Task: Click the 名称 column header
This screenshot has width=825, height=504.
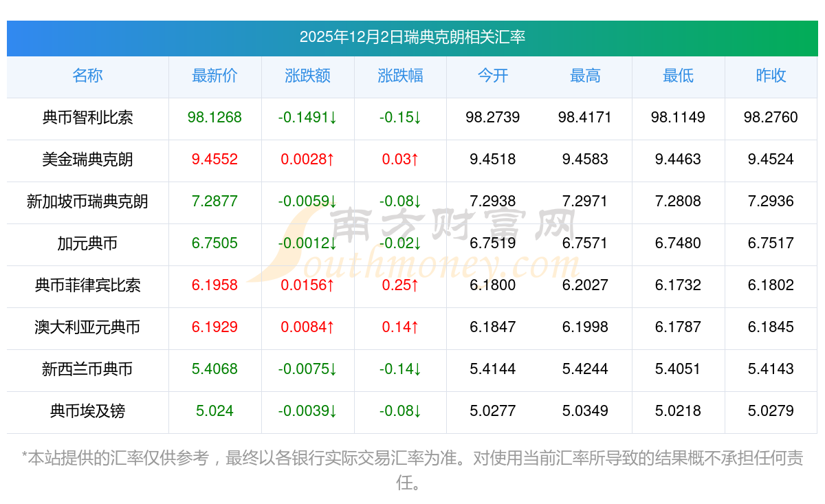Action: (87, 76)
